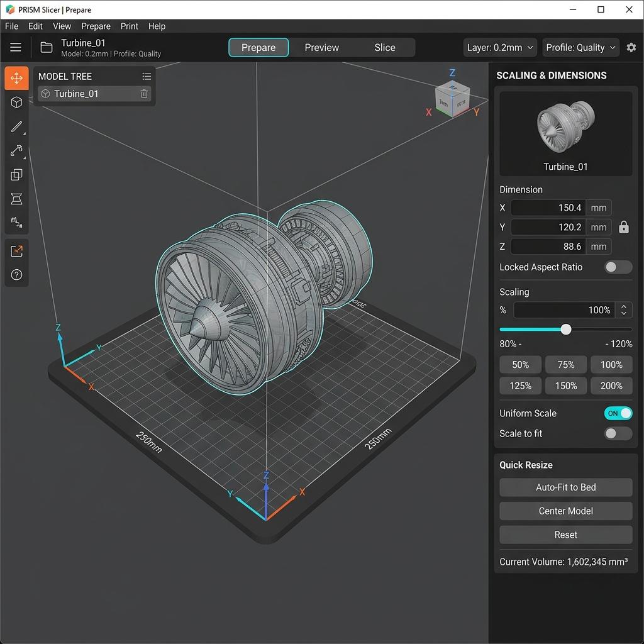Click the 50% scale preset button
Image resolution: width=644 pixels, height=644 pixels.
click(x=520, y=365)
